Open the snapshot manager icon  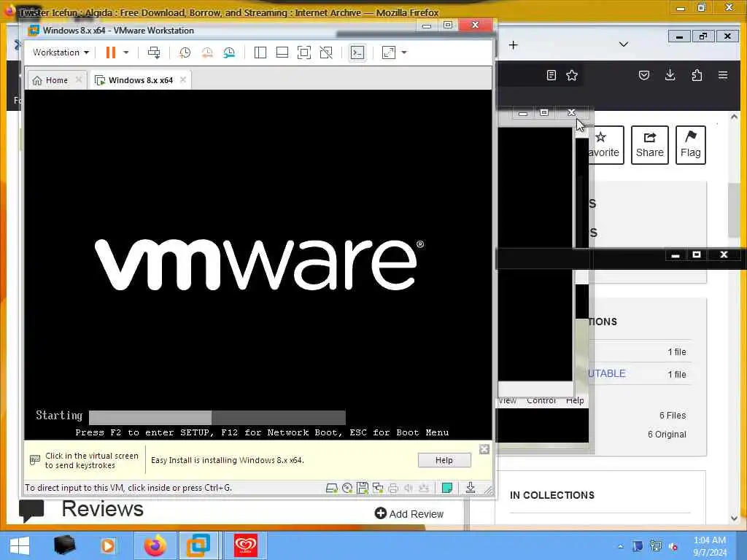point(229,52)
